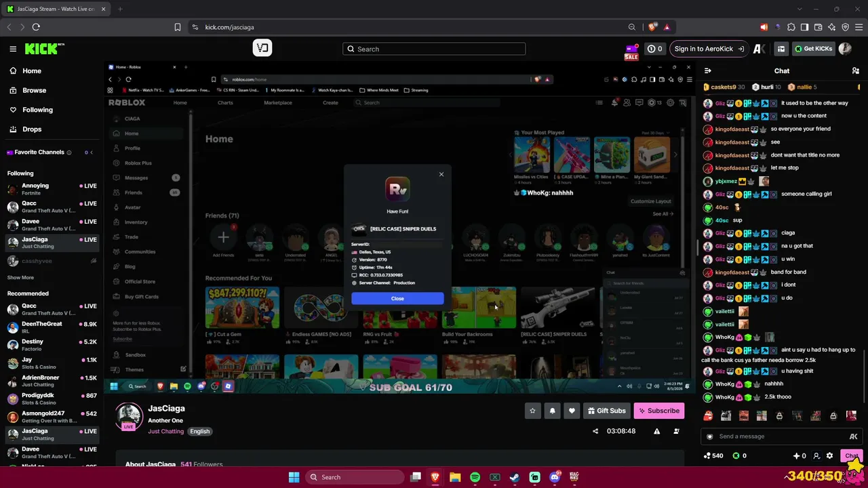Open Spotify from the taskbar
The image size is (868, 488).
click(x=475, y=477)
